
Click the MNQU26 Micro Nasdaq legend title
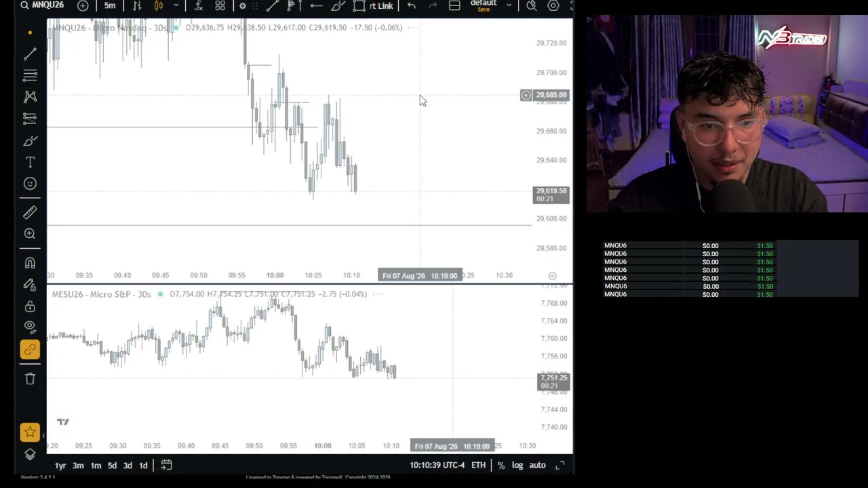[x=110, y=28]
